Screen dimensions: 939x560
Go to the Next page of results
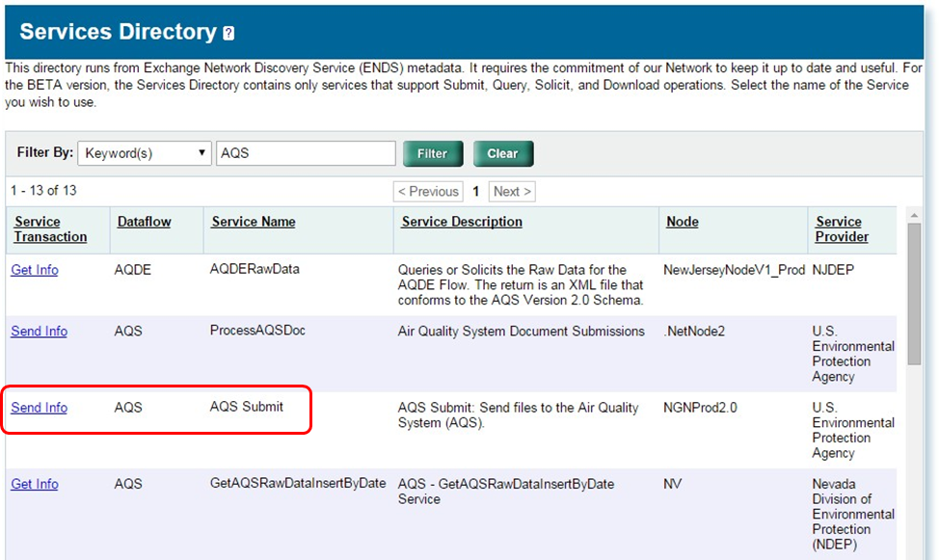pyautogui.click(x=512, y=191)
